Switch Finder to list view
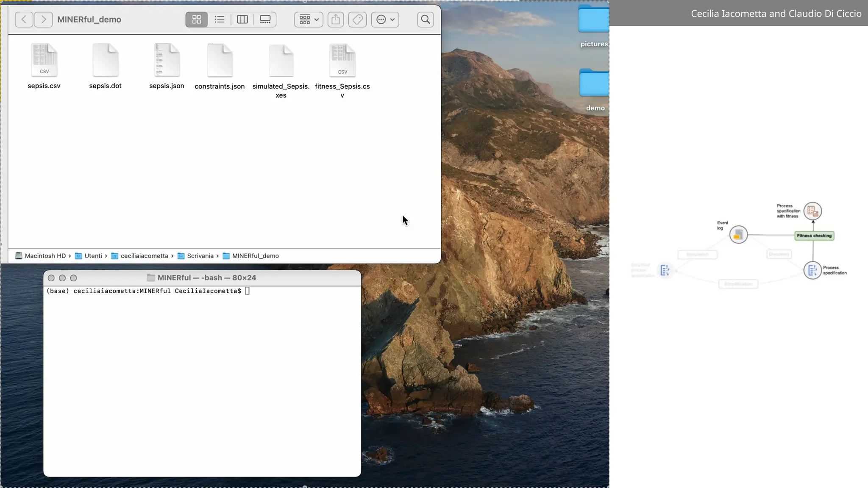Screen dimensions: 868x488 [220, 19]
